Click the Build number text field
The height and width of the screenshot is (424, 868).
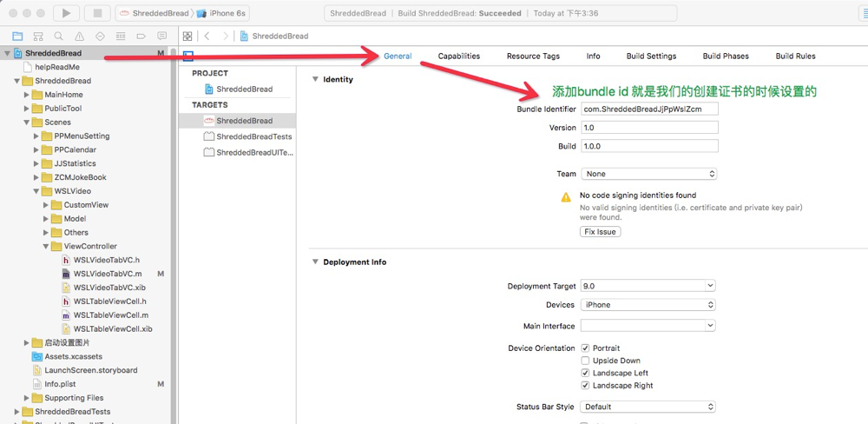pos(649,146)
